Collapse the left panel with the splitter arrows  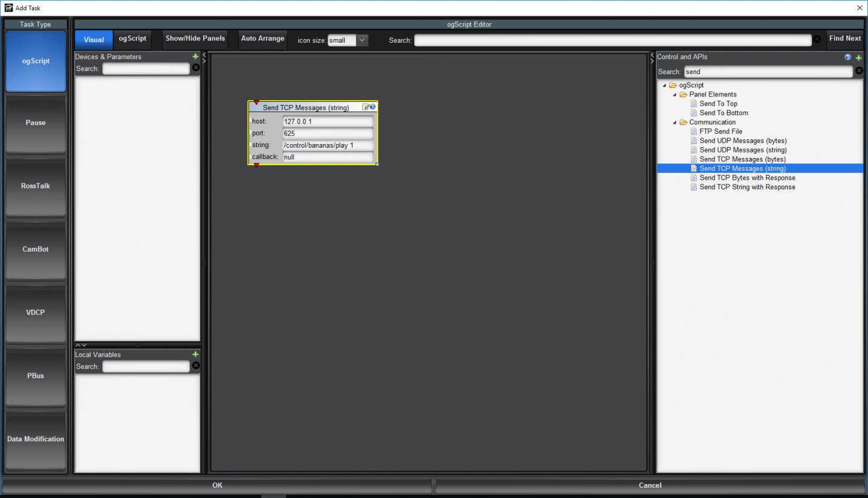[x=204, y=54]
